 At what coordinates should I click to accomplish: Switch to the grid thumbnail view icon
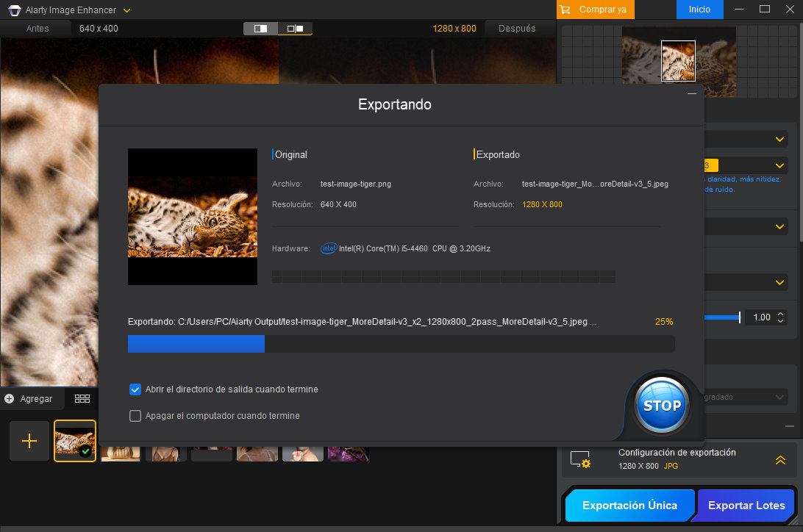pos(82,398)
